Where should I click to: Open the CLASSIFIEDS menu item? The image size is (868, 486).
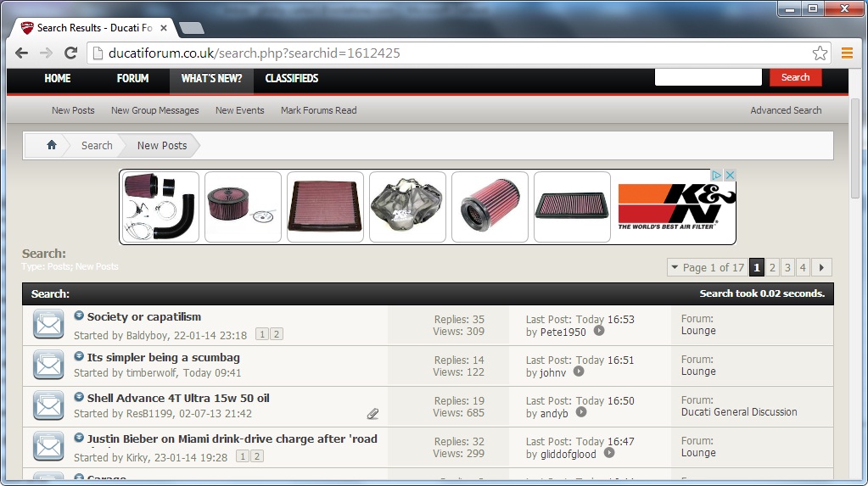[291, 79]
